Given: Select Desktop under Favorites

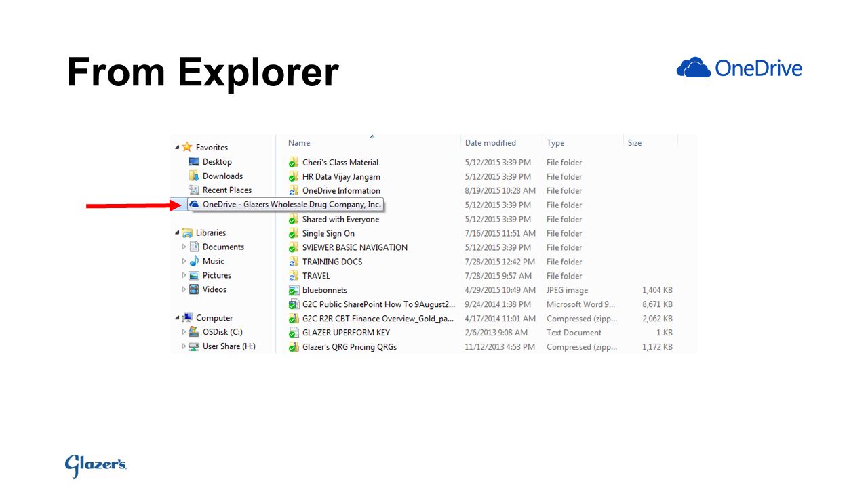Looking at the screenshot, I should [x=217, y=162].
